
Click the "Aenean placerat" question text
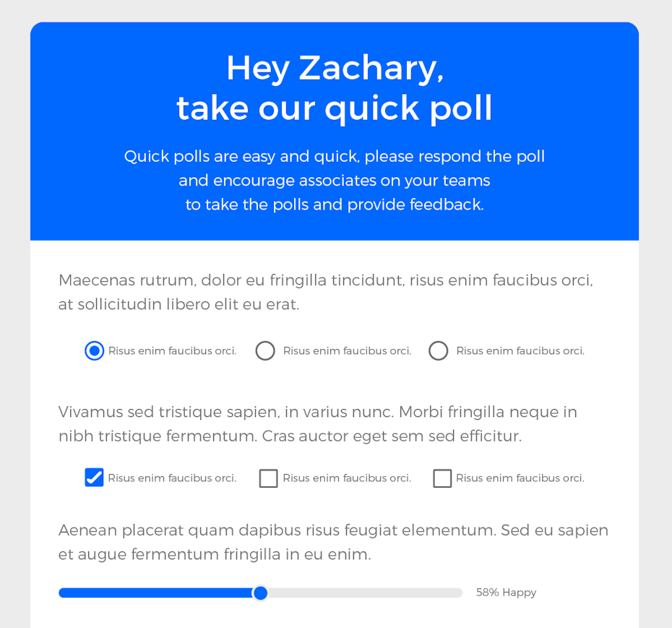(x=333, y=542)
